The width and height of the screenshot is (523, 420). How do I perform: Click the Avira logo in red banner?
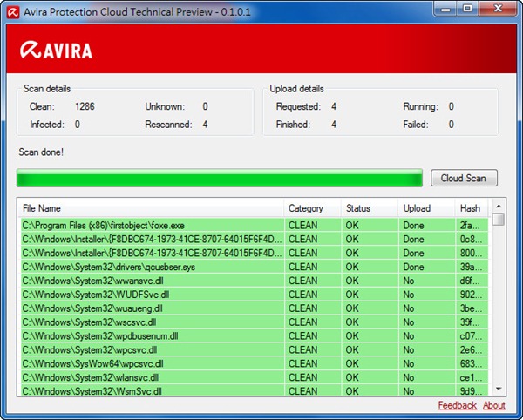click(x=56, y=50)
